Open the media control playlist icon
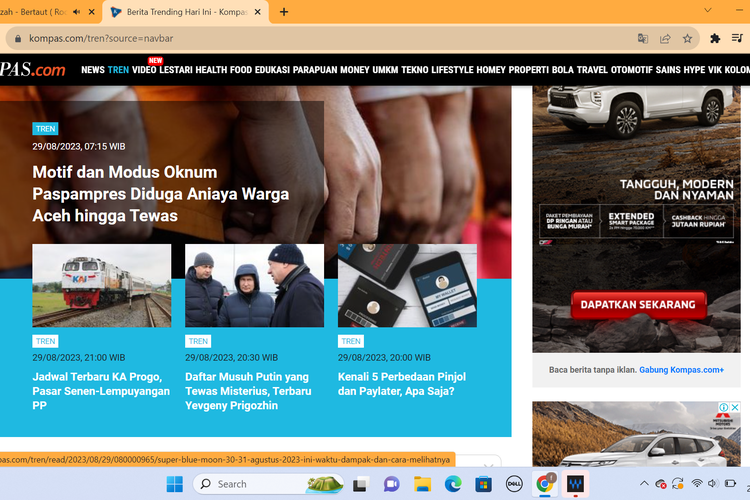Screen dimensions: 750x500 click(738, 39)
